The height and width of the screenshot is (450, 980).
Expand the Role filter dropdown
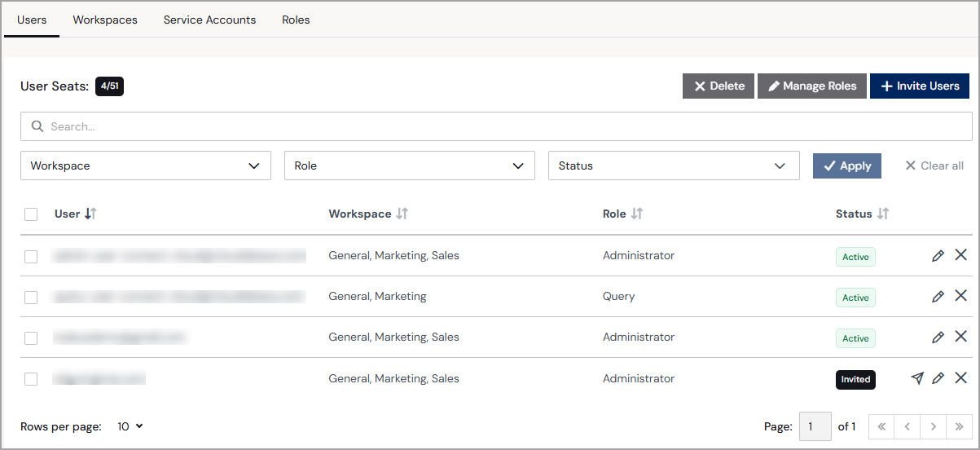[410, 165]
